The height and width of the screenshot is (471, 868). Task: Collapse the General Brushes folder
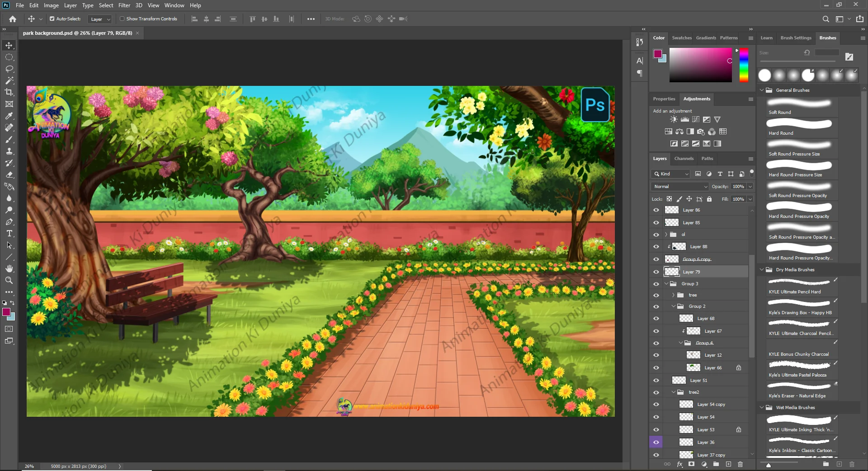[762, 90]
